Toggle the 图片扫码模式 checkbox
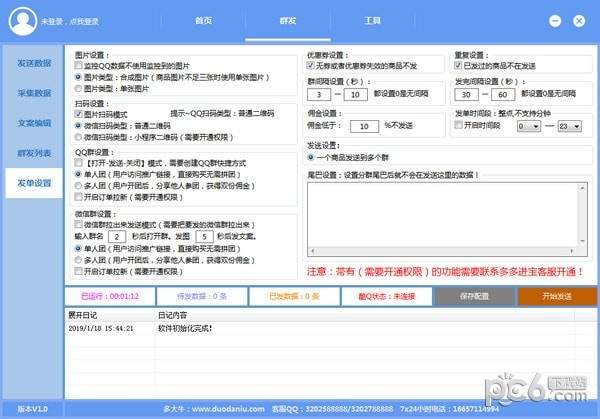 (80, 114)
